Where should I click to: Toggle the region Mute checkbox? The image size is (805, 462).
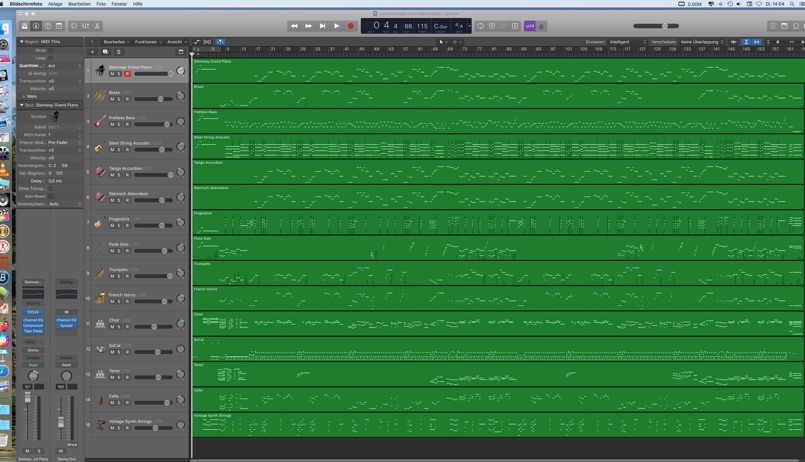[x=50, y=50]
